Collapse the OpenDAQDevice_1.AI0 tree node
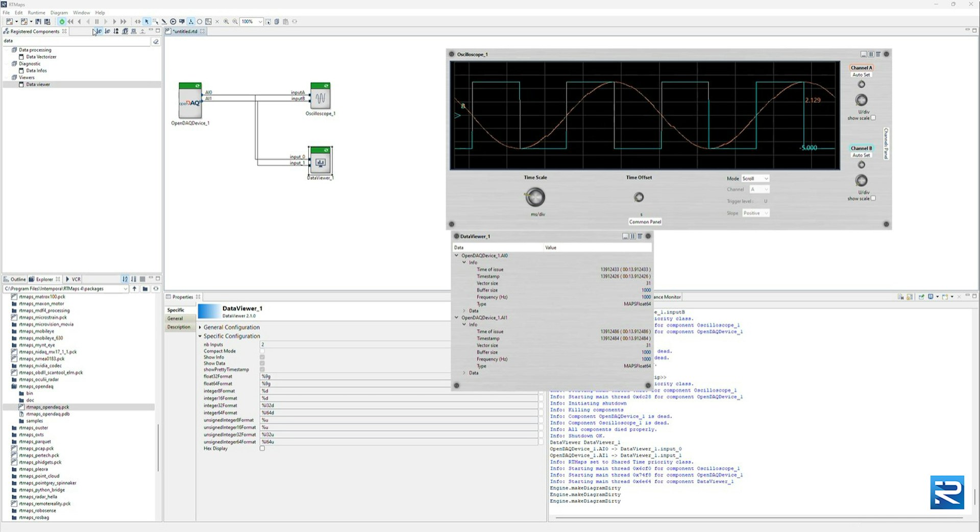Screen dimensions: 980x532 456,255
